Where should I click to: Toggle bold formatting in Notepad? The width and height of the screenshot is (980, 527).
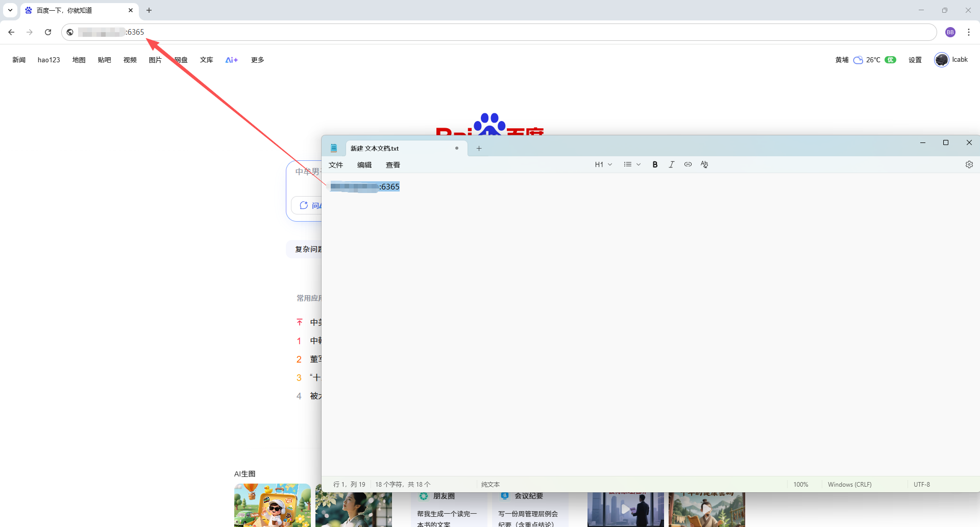(655, 164)
